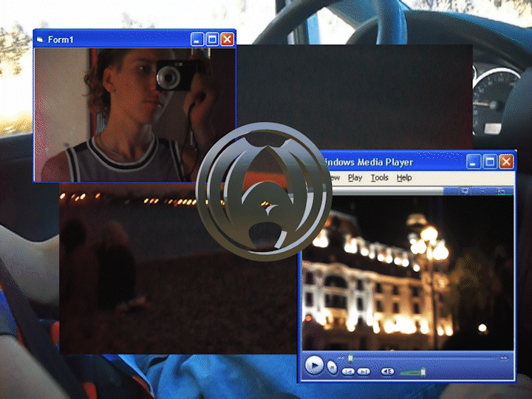Maximize the Windows Media Player window
Viewport: 532px width, 399px height.
[490, 162]
